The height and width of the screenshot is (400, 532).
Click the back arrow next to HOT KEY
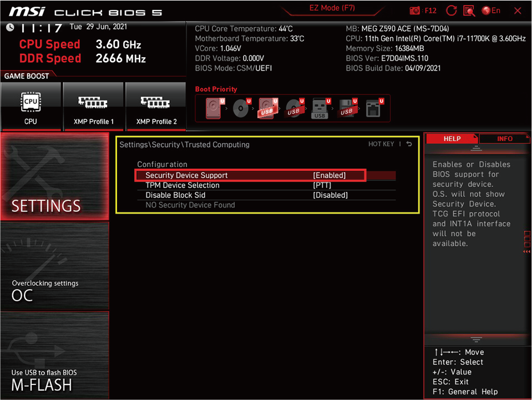tap(409, 144)
